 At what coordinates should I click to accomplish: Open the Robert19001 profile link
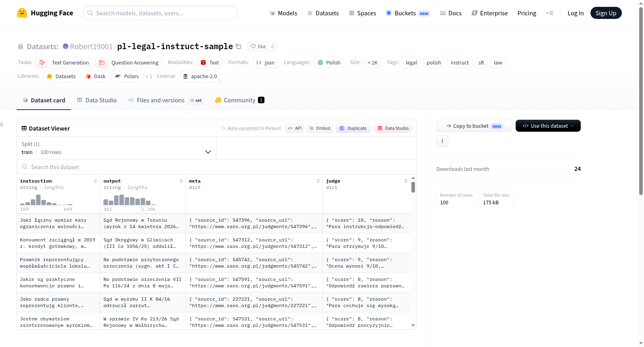(91, 46)
